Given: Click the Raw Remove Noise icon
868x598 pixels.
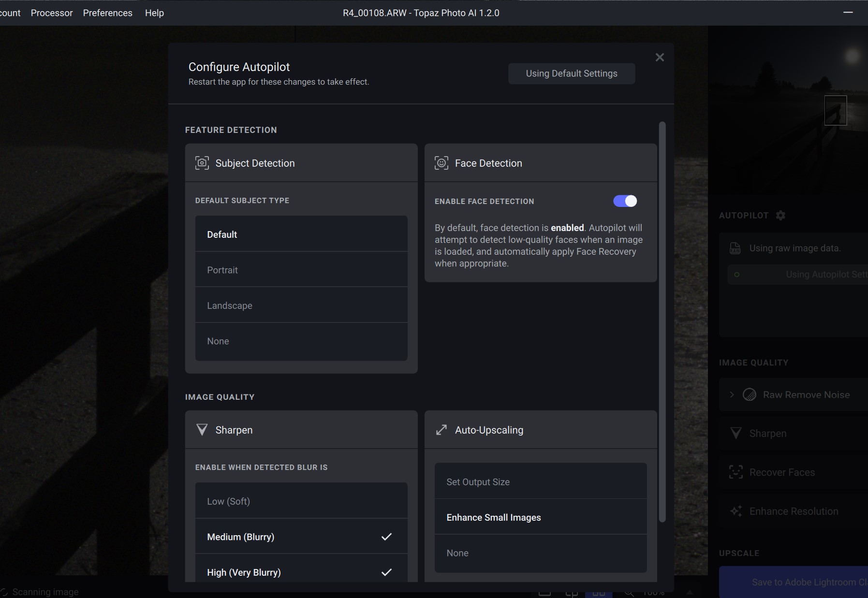Looking at the screenshot, I should (749, 394).
